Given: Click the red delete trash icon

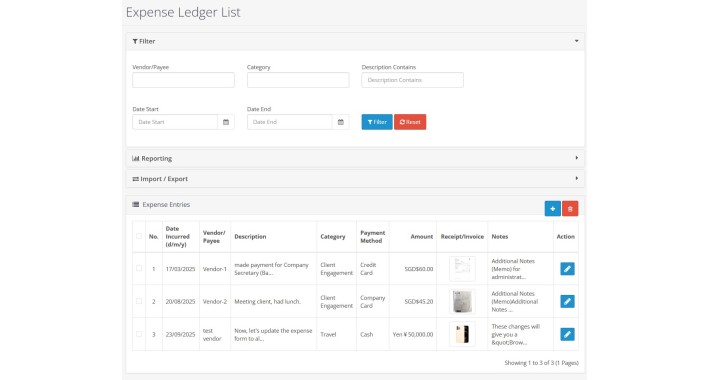Looking at the screenshot, I should tap(570, 209).
